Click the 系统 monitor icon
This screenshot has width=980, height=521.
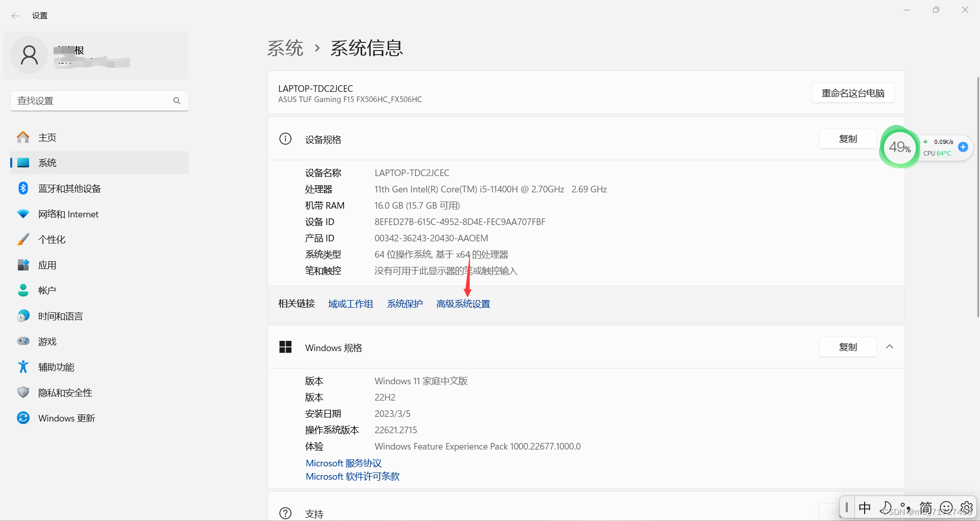pos(23,163)
